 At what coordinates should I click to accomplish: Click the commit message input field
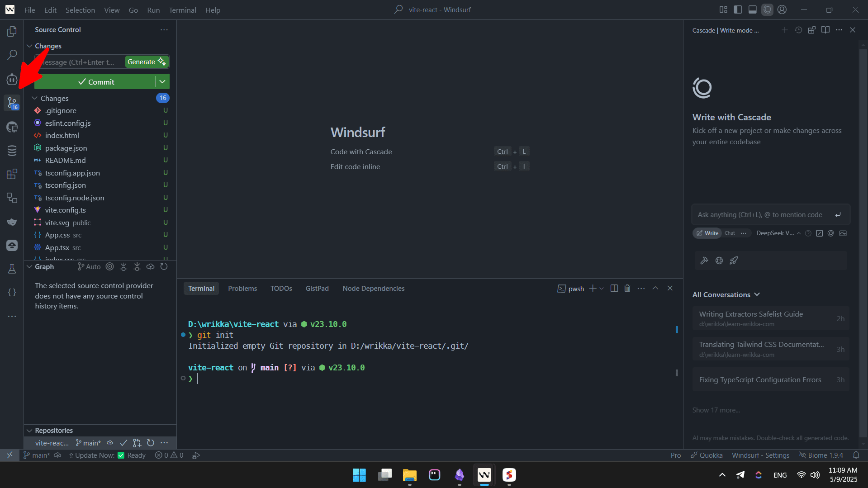point(80,62)
